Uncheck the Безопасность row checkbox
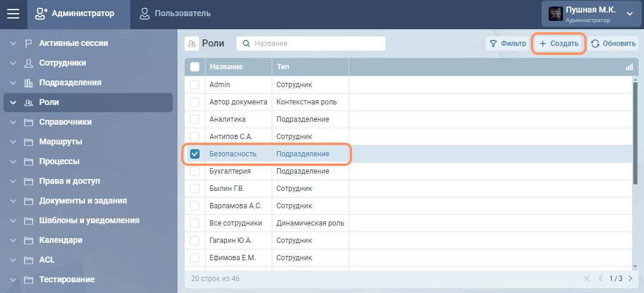644x293 pixels. (195, 154)
